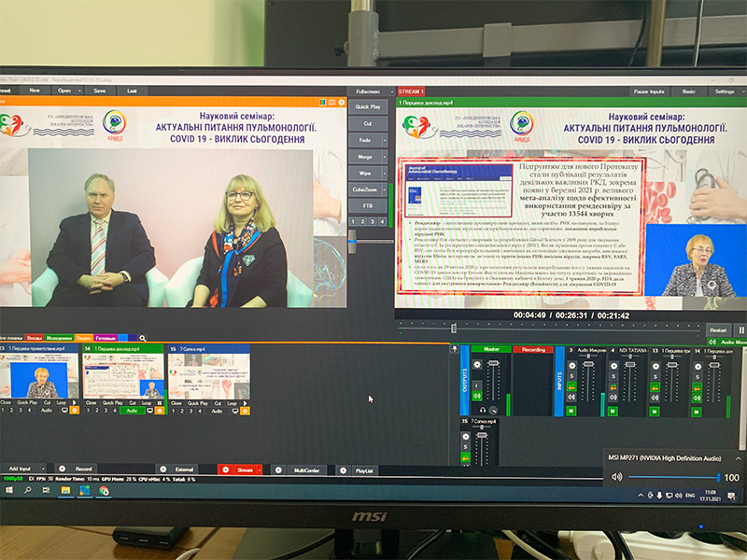Screen dimensions: 747x560
Task: Click the search magnifier above the inputs
Action: point(143,337)
